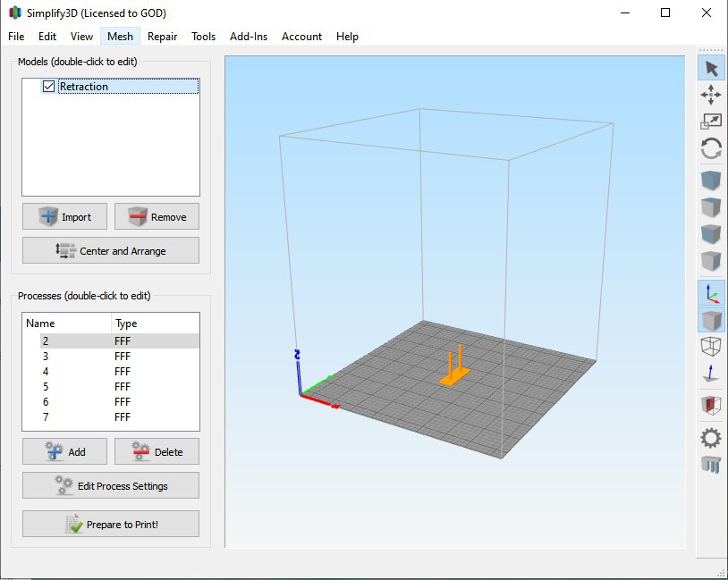Screen dimensions: 728x580
Task: Open the Account menu
Action: (301, 36)
